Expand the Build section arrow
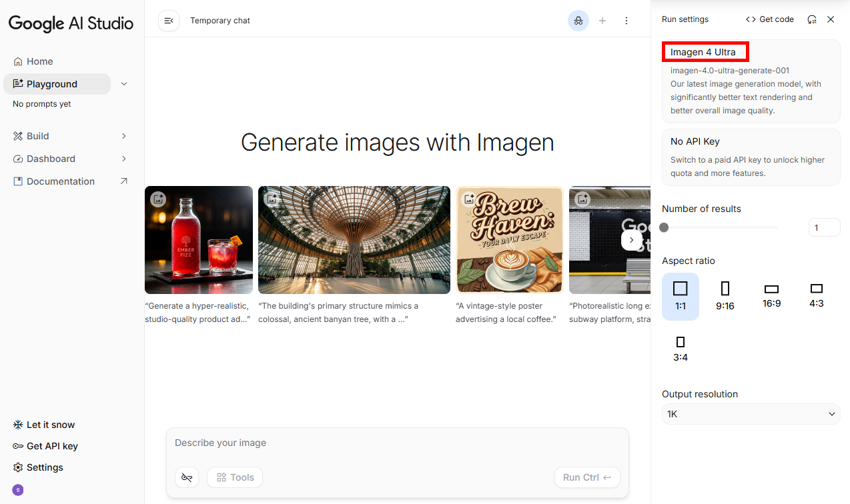 124,136
